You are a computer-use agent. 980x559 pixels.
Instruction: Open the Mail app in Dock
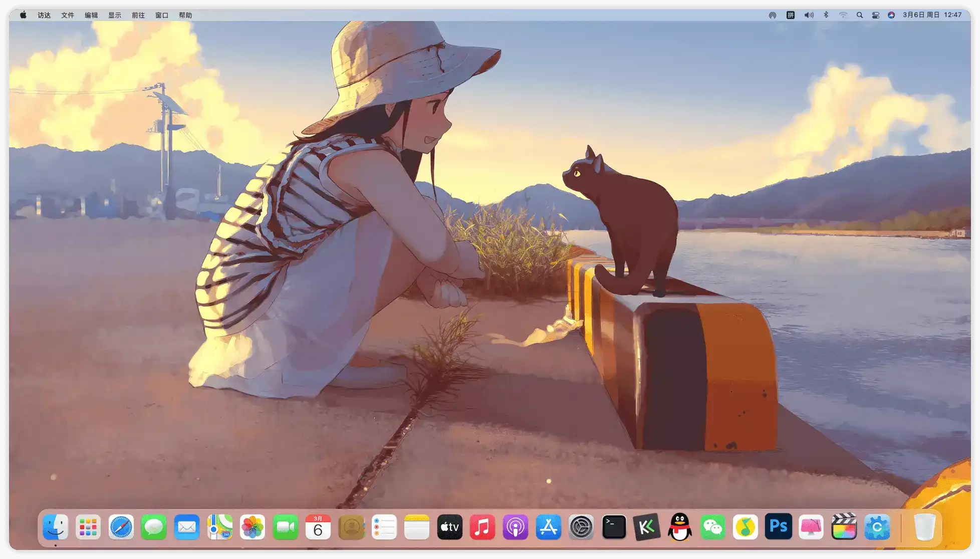187,527
